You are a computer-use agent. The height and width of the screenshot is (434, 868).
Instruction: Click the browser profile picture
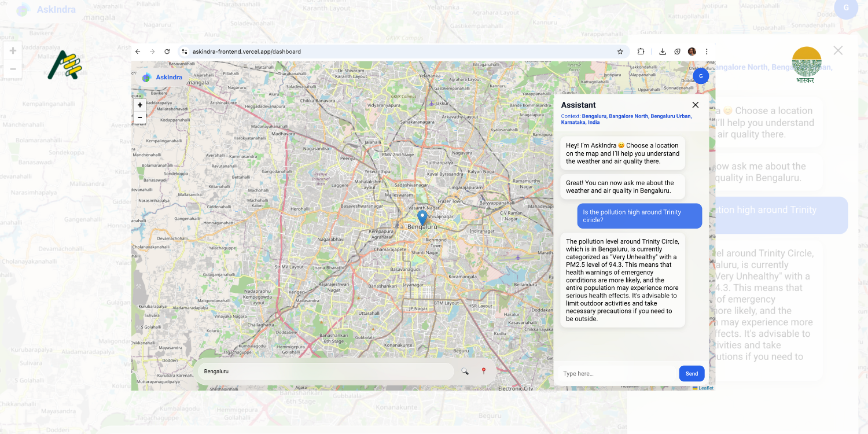point(692,52)
